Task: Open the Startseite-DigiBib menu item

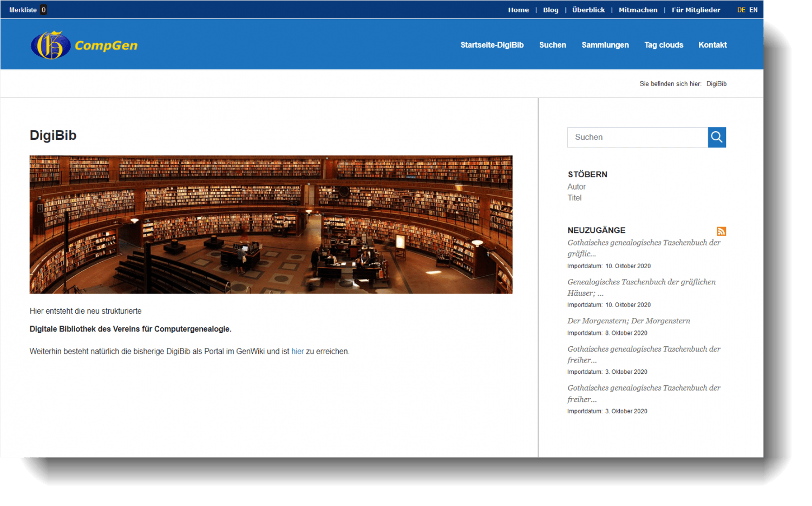Action: point(492,45)
